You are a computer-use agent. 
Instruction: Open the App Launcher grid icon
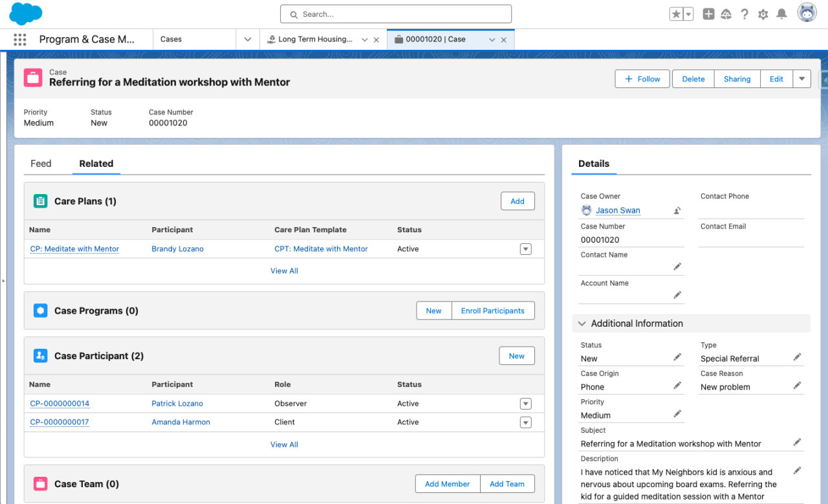click(x=20, y=39)
